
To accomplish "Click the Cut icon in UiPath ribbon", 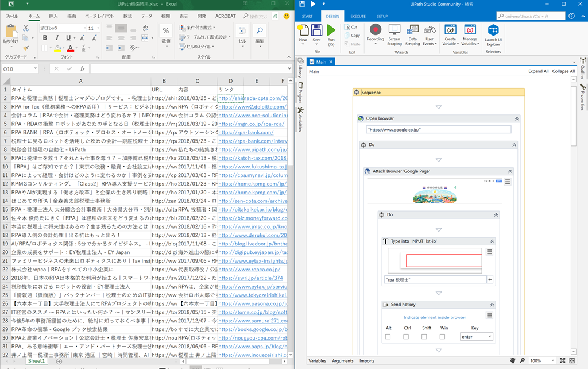I will pos(347,27).
